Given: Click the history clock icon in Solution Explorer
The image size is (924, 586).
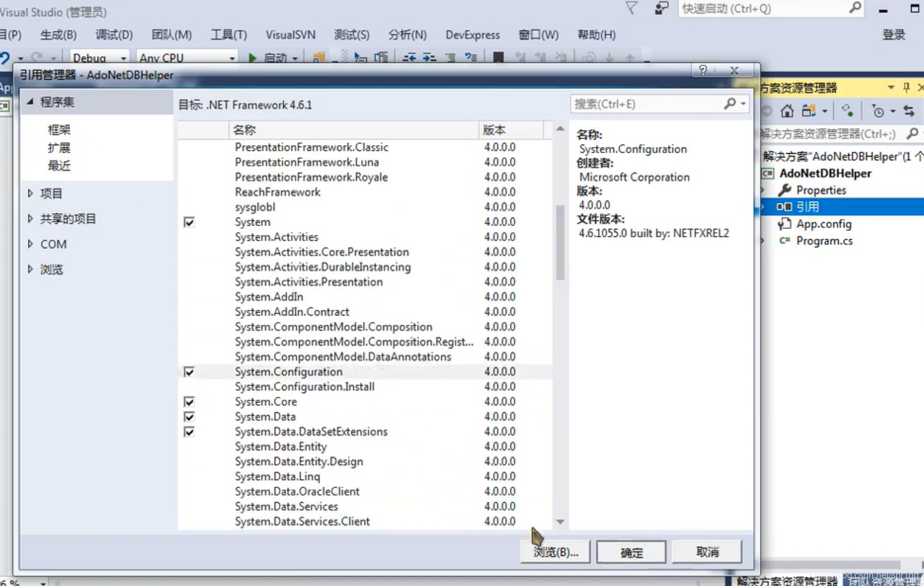Looking at the screenshot, I should click(x=878, y=111).
